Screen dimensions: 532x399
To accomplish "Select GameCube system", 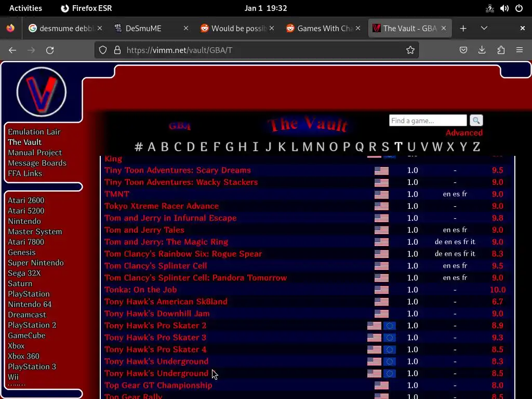I will click(26, 336).
